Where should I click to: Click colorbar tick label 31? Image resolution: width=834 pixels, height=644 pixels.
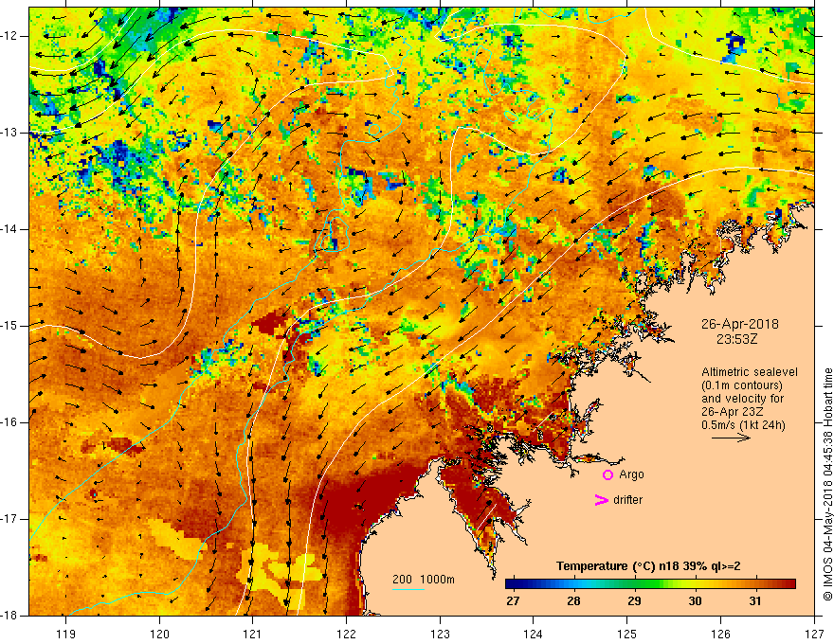coord(755,601)
